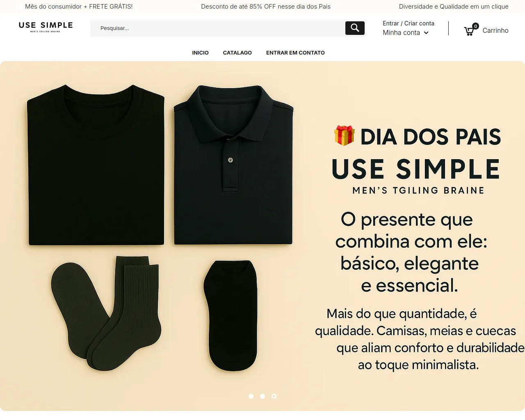The image size is (525, 420).
Task: Open the INICIO menu item
Action: pyautogui.click(x=200, y=52)
